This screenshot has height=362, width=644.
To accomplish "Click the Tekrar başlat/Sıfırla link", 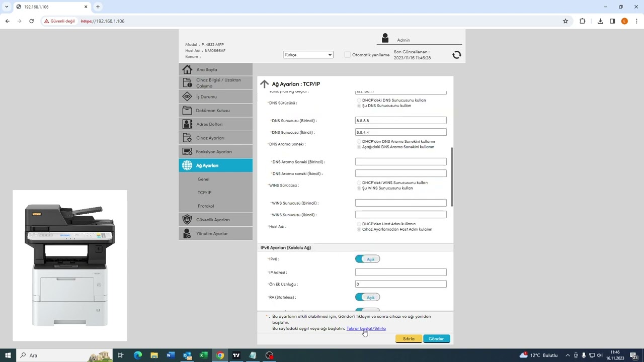I will pyautogui.click(x=366, y=328).
